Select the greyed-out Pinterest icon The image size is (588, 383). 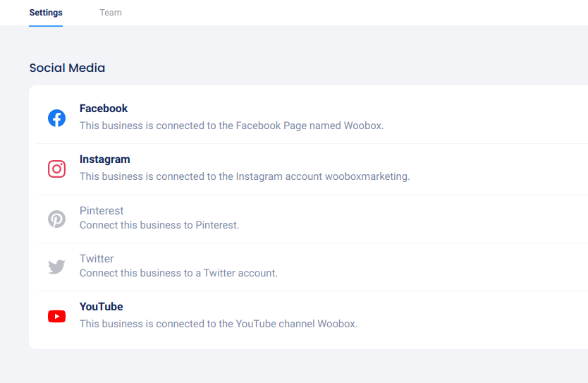coord(56,219)
